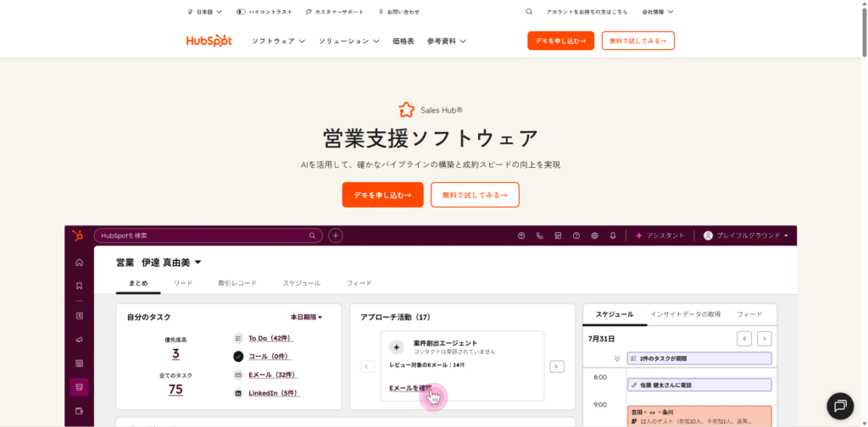Image resolution: width=868 pixels, height=427 pixels.
Task: Open the 日本語 language dropdown
Action: coord(205,12)
